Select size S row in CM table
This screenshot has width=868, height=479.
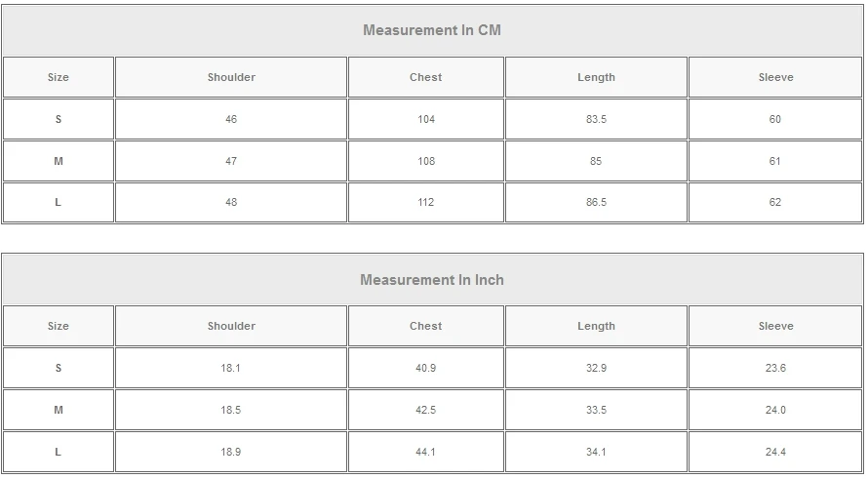[x=59, y=119]
